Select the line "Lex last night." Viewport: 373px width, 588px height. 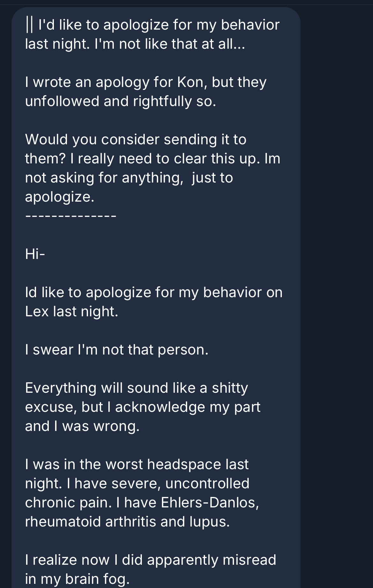point(71,312)
